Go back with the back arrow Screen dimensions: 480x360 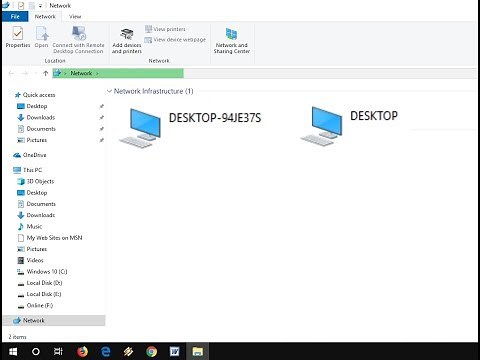pyautogui.click(x=11, y=73)
